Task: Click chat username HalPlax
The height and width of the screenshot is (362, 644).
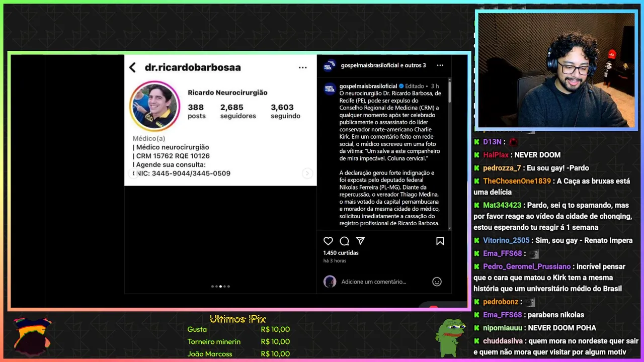Action: click(496, 155)
